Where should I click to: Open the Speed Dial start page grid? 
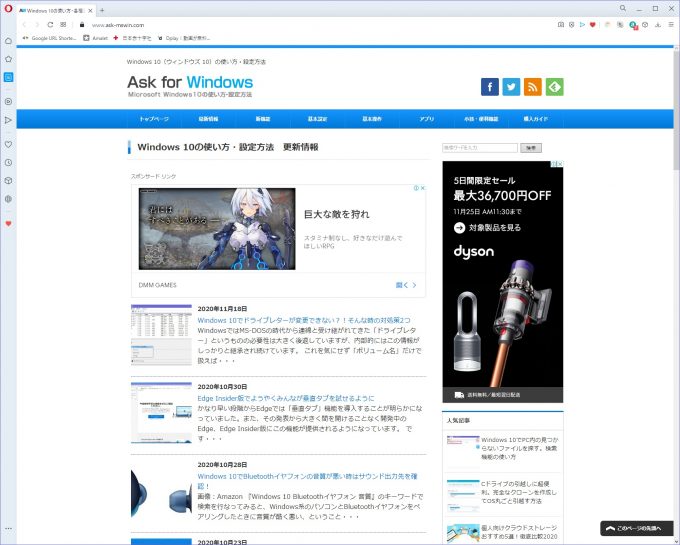[63, 25]
